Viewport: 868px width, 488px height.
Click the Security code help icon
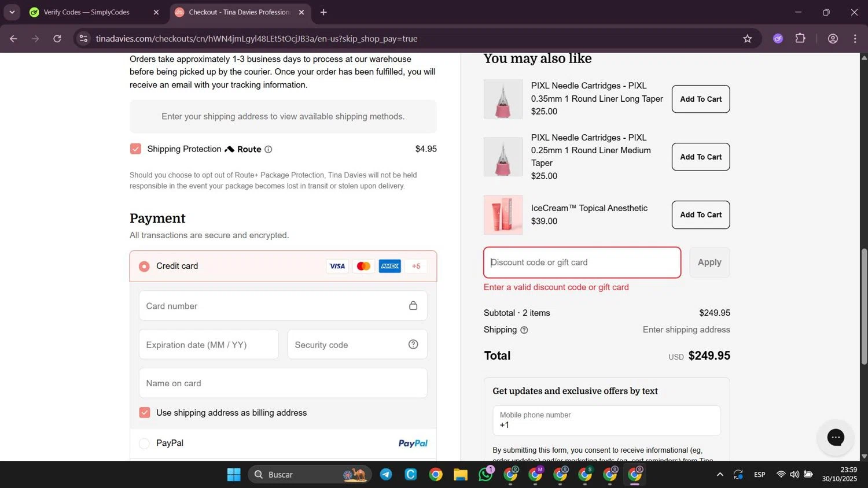tap(413, 345)
